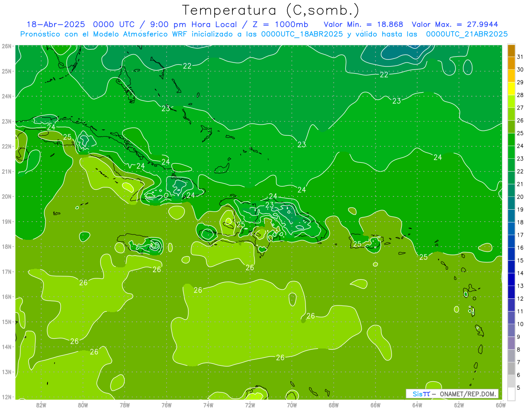Click the "80W" longitude axis label
The height and width of the screenshot is (411, 532).
pos(83,404)
